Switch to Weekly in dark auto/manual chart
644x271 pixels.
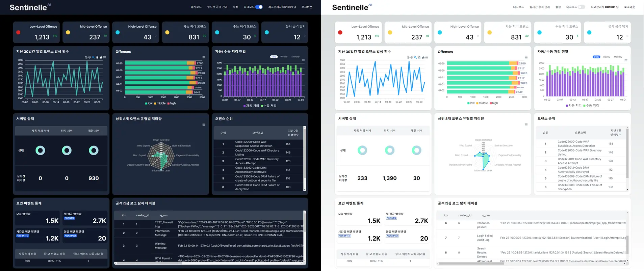point(284,57)
